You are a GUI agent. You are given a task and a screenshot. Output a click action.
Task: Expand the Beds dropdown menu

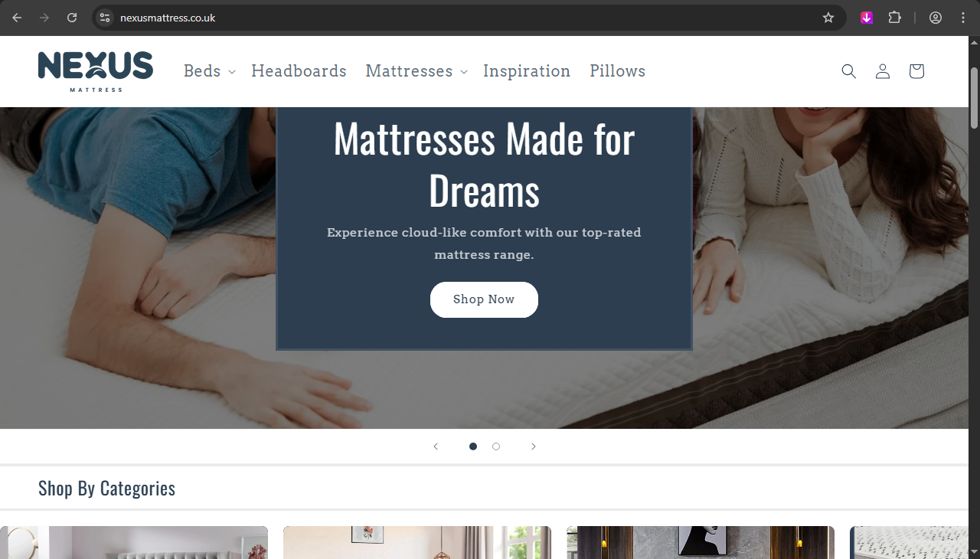[208, 70]
